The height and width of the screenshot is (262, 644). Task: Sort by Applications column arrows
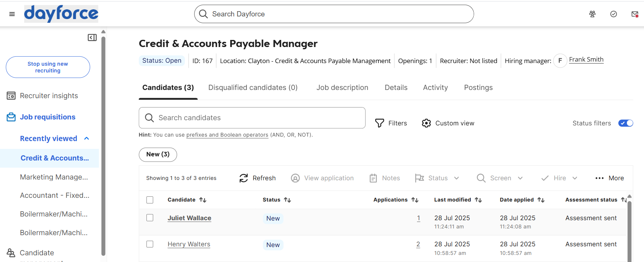tap(415, 200)
